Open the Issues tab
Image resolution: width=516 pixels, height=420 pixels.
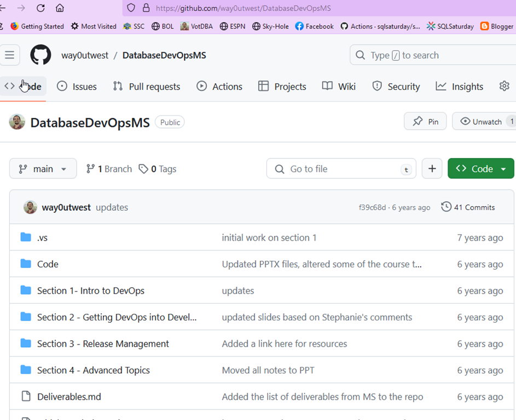click(x=77, y=86)
